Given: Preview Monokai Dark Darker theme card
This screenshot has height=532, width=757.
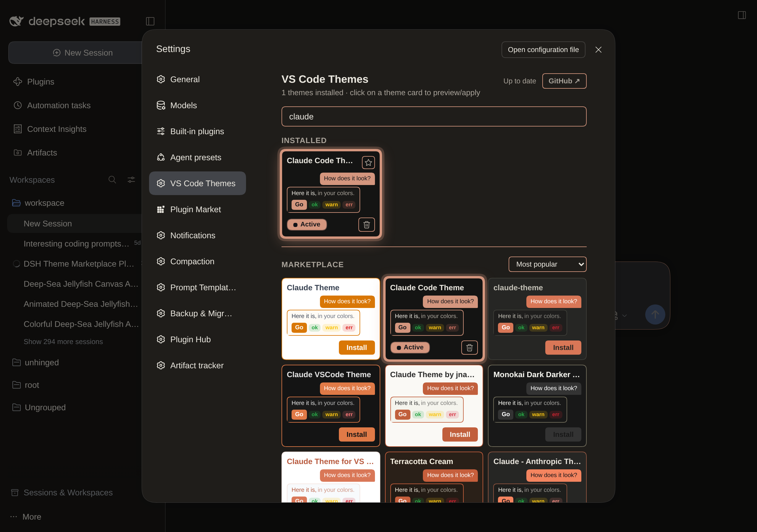Looking at the screenshot, I should [x=537, y=406].
